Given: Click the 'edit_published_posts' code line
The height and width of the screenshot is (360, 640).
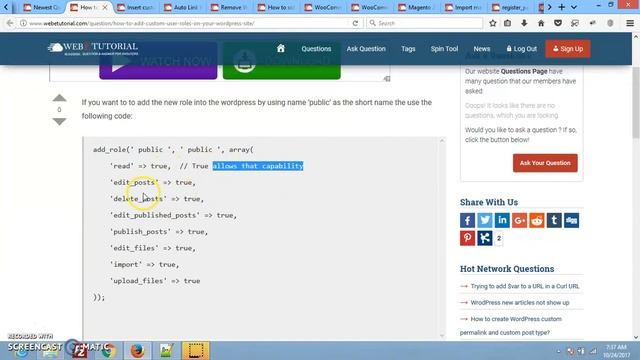Looking at the screenshot, I should tap(173, 215).
